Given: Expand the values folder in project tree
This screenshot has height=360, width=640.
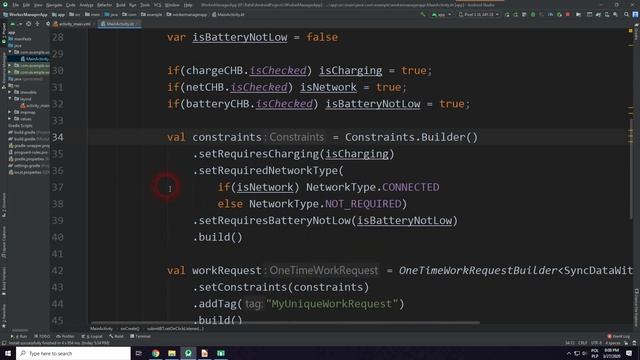Looking at the screenshot, I should point(10,119).
